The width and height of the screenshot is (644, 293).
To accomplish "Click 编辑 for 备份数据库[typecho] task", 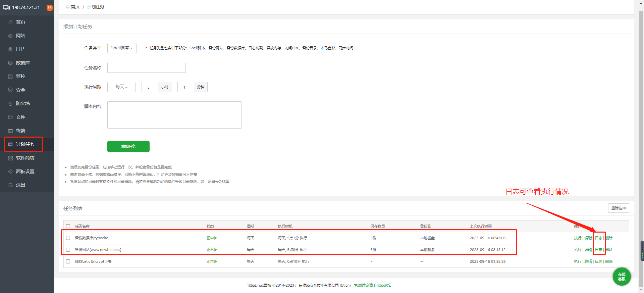I will pos(588,238).
